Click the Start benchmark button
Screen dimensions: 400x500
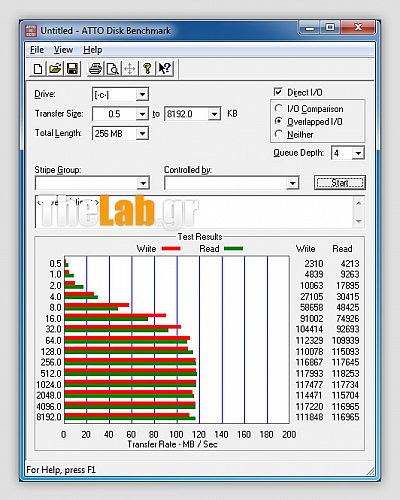pyautogui.click(x=340, y=183)
